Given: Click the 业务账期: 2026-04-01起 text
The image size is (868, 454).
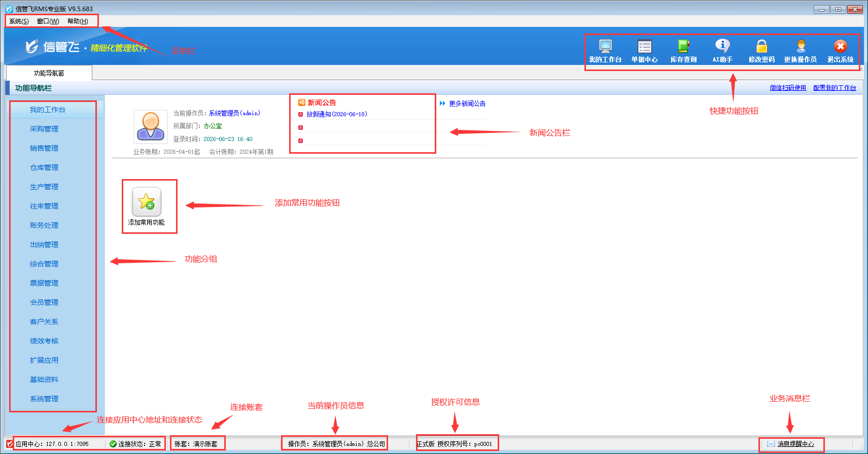Looking at the screenshot, I should 166,152.
